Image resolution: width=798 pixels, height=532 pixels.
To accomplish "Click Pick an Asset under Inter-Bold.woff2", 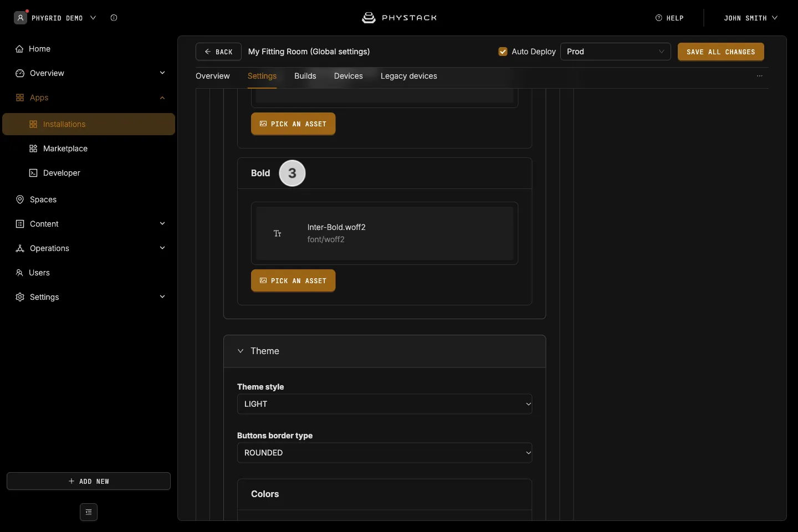I will tap(293, 281).
